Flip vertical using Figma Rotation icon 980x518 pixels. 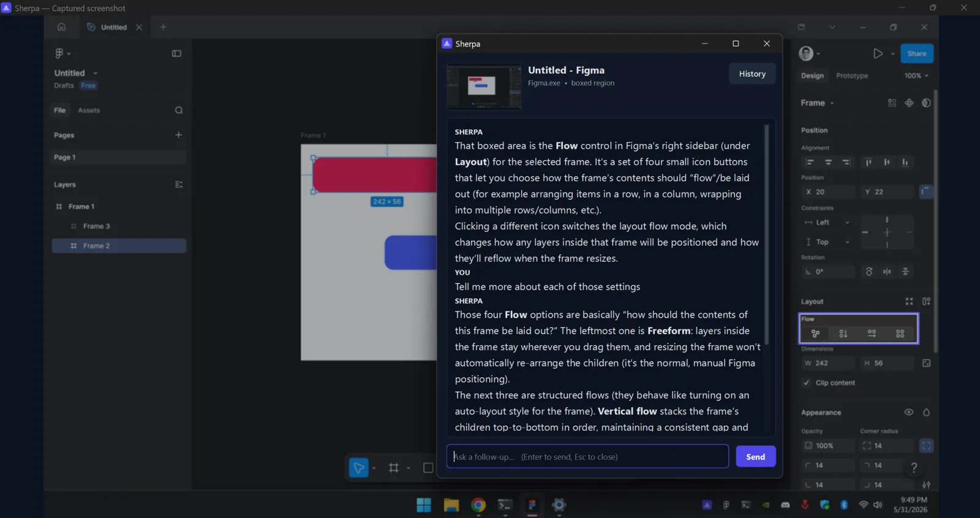coord(905,272)
